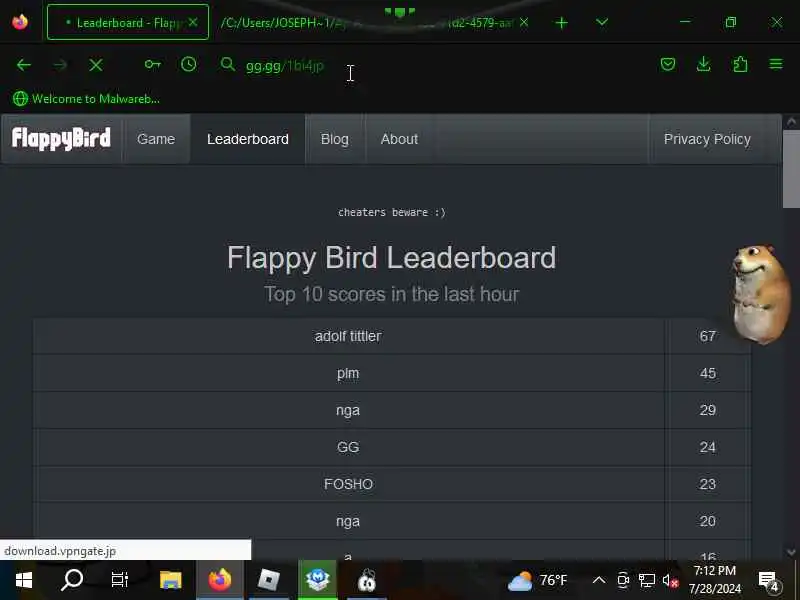Click the 'FOSHO' leaderboard name
This screenshot has width=800, height=600.
point(348,484)
